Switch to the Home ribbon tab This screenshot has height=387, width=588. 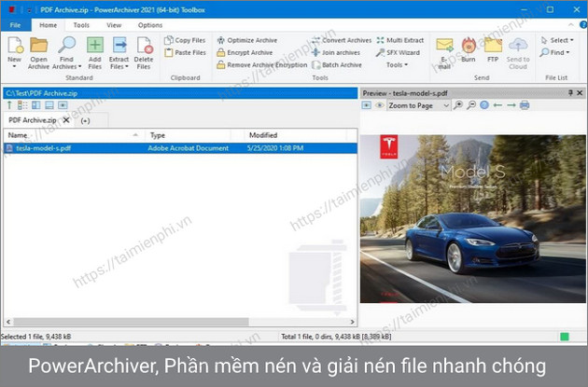tap(49, 25)
